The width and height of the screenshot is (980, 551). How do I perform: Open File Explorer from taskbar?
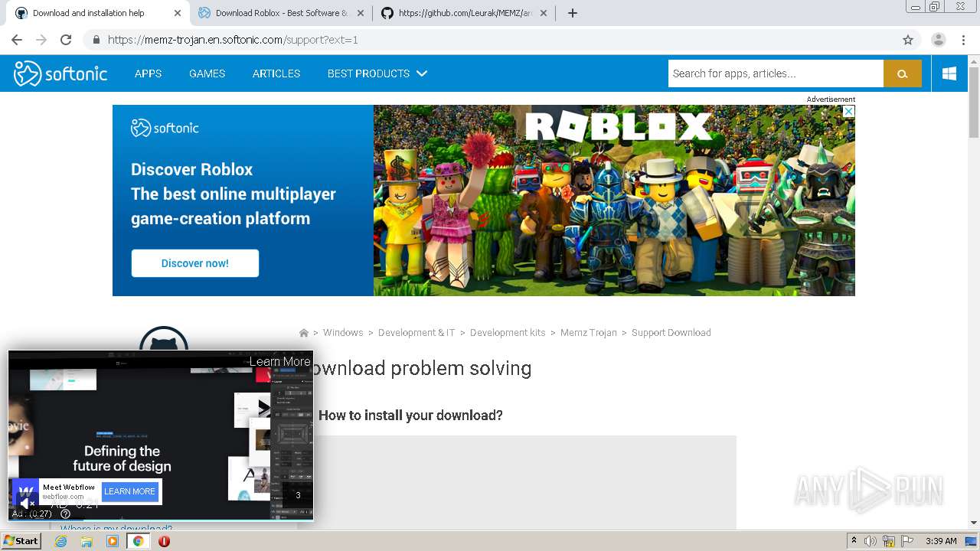pyautogui.click(x=87, y=541)
